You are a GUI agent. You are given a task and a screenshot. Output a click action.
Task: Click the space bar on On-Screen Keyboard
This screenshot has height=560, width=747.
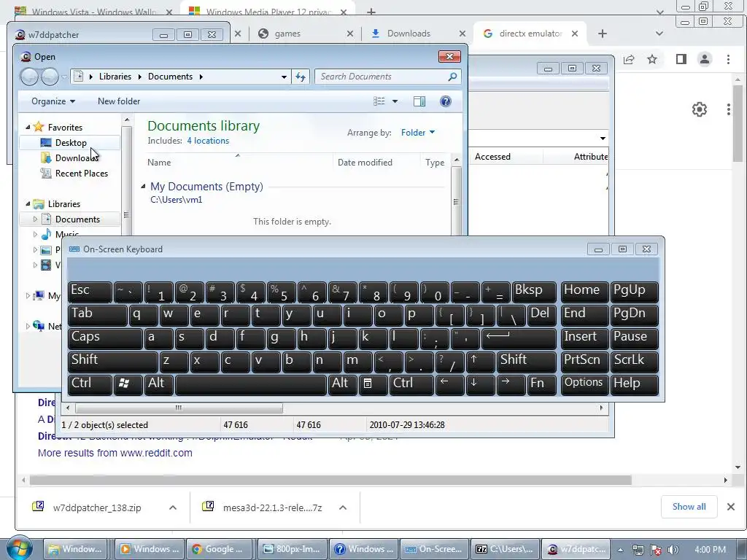pos(251,385)
